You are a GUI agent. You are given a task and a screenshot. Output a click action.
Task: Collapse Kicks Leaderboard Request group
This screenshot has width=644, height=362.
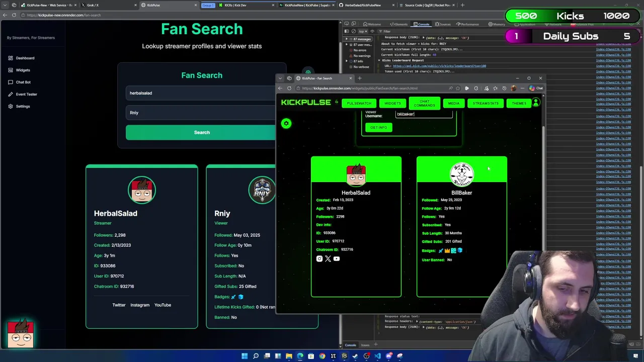tap(379, 60)
